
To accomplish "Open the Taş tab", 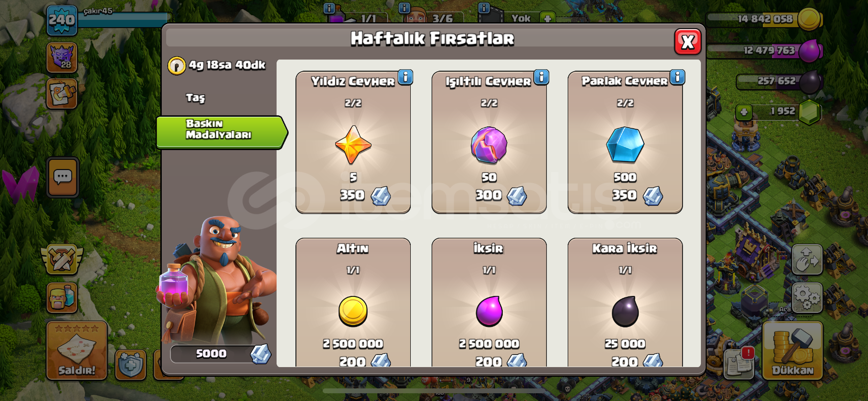I will coord(196,98).
